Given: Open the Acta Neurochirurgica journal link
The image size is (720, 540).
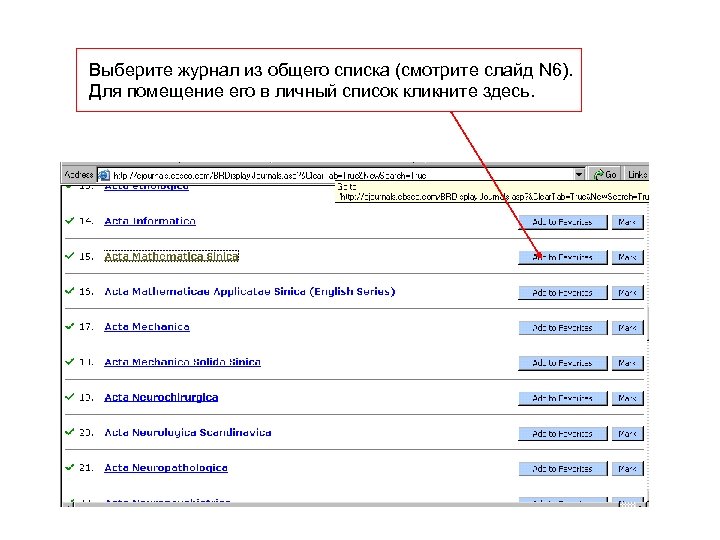Looking at the screenshot, I should tap(161, 397).
